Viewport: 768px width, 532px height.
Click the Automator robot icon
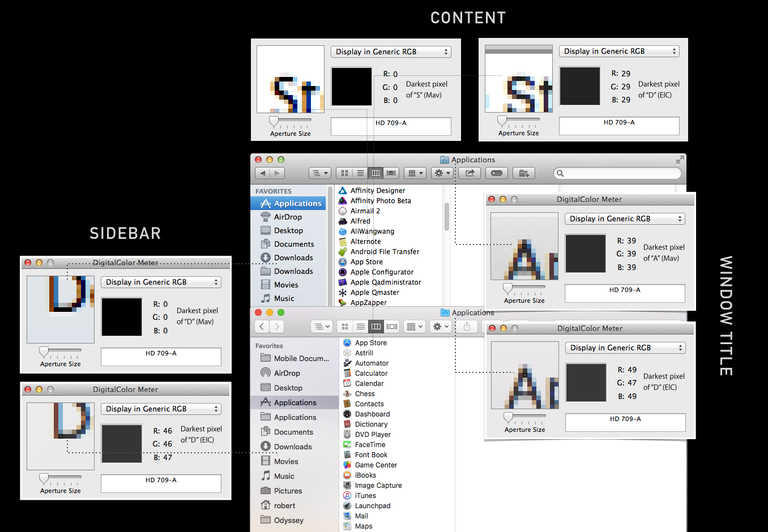point(347,363)
